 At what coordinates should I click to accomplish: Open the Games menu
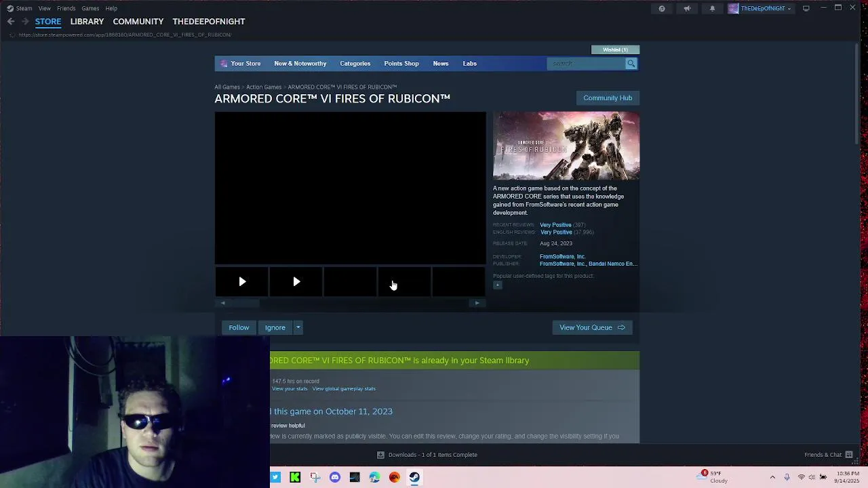pos(90,8)
